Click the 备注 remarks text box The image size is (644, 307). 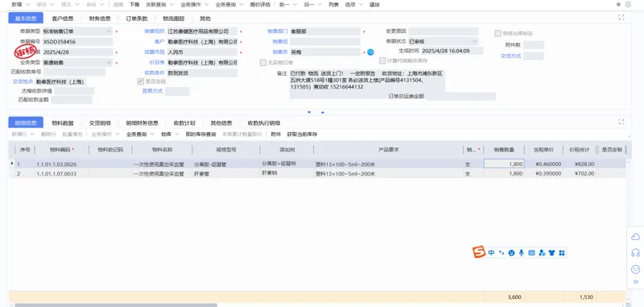click(x=367, y=84)
